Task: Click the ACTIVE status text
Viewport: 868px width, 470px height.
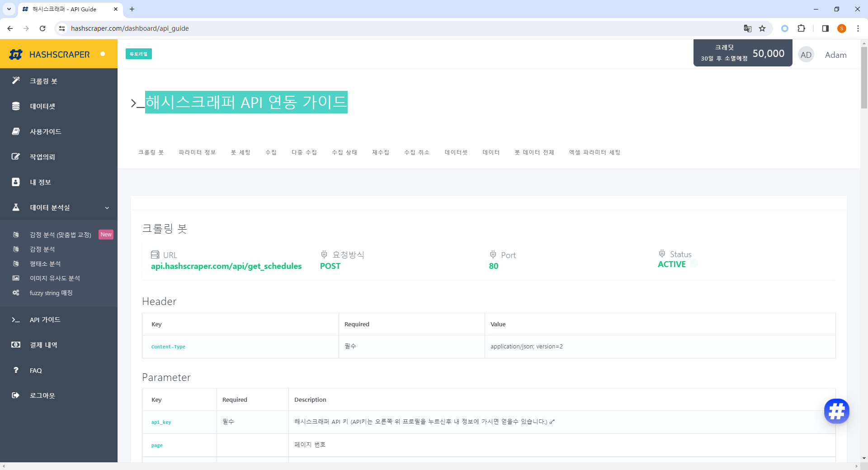Action: click(671, 264)
